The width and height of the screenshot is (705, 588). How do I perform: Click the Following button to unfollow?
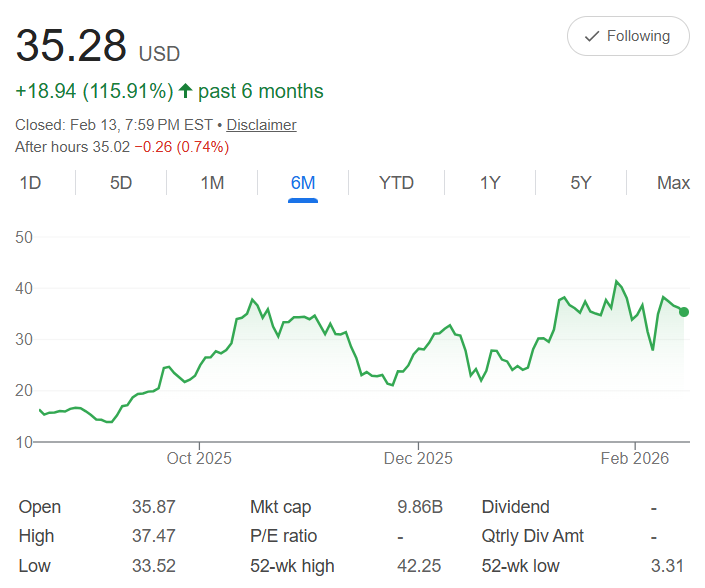[x=628, y=36]
